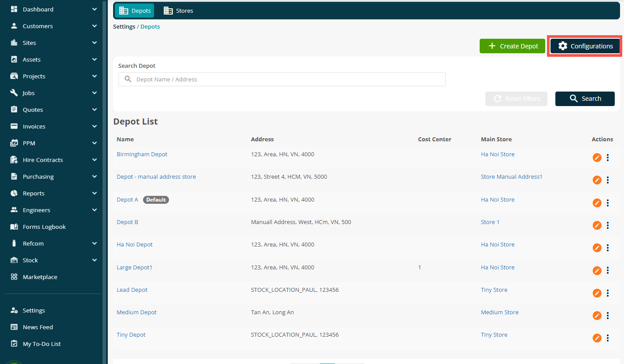This screenshot has height=364, width=624.
Task: Open more actions for Ha Noi Depot
Action: pyautogui.click(x=608, y=247)
